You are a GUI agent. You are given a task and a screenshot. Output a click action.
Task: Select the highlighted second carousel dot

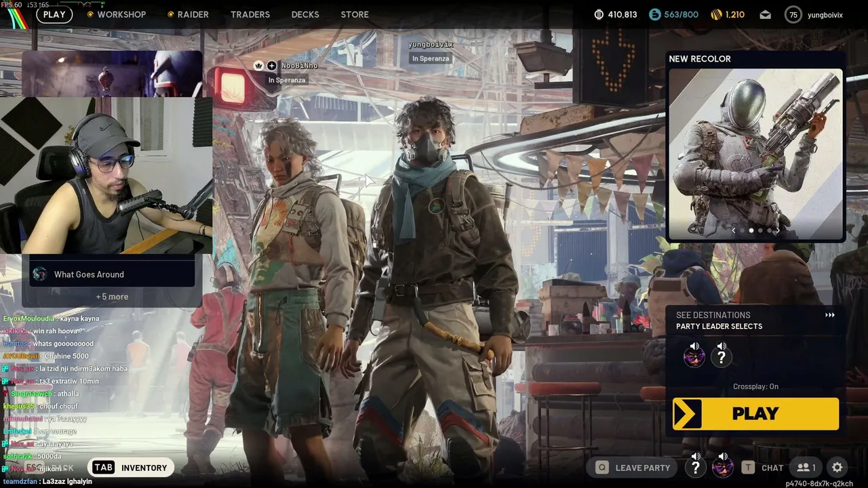(751, 230)
